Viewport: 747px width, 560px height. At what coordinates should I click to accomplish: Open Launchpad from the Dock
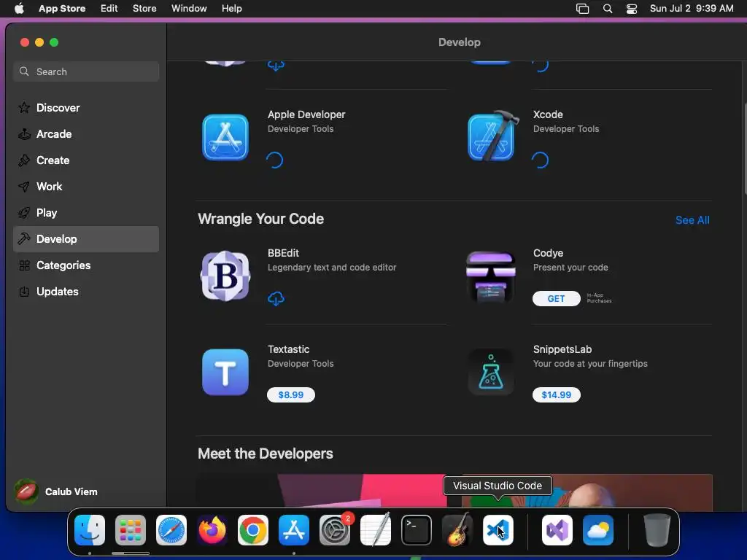pyautogui.click(x=131, y=530)
